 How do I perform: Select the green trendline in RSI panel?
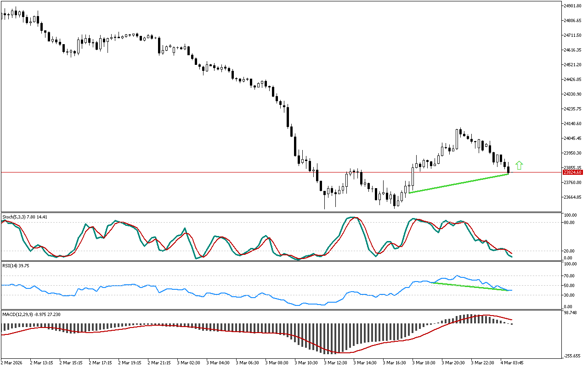471,286
